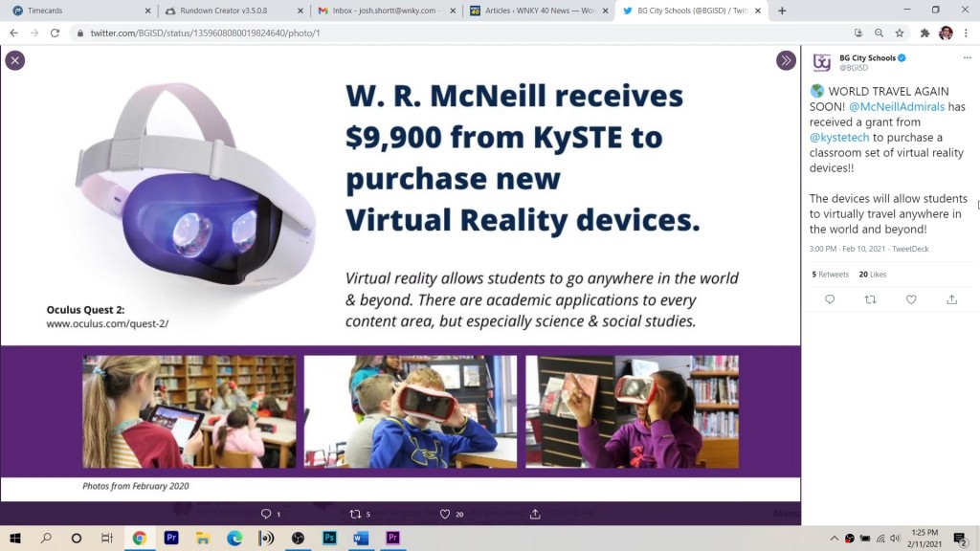Image resolution: width=980 pixels, height=551 pixels.
Task: View the 5 Retweets list
Action: pyautogui.click(x=830, y=275)
